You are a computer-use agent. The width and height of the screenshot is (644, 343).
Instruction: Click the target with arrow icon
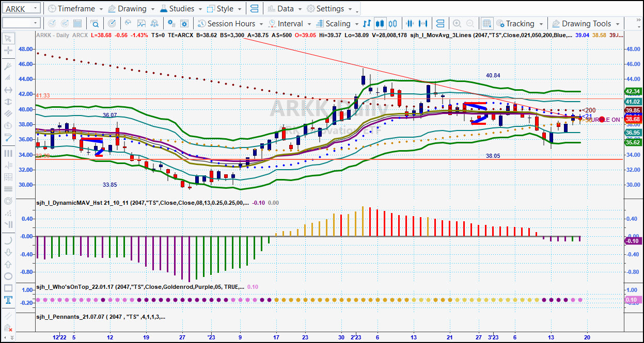(x=112, y=23)
